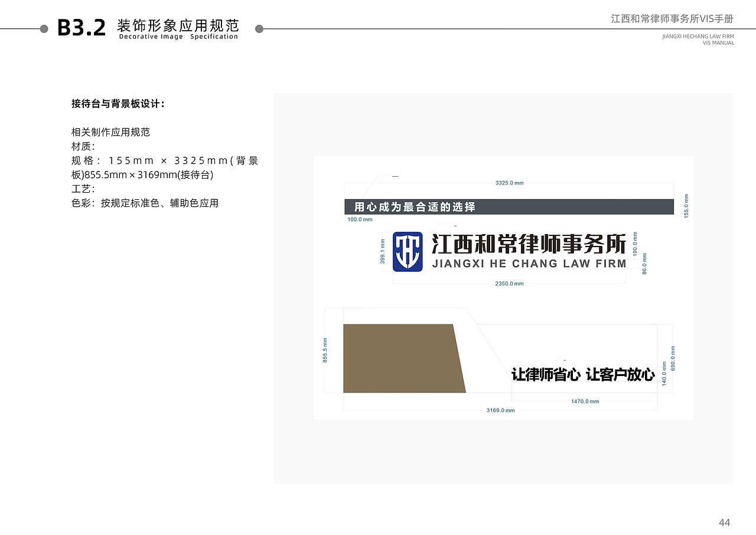This screenshot has height=535, width=756.
Task: Select the heading text B3.2
Action: pyautogui.click(x=82, y=28)
